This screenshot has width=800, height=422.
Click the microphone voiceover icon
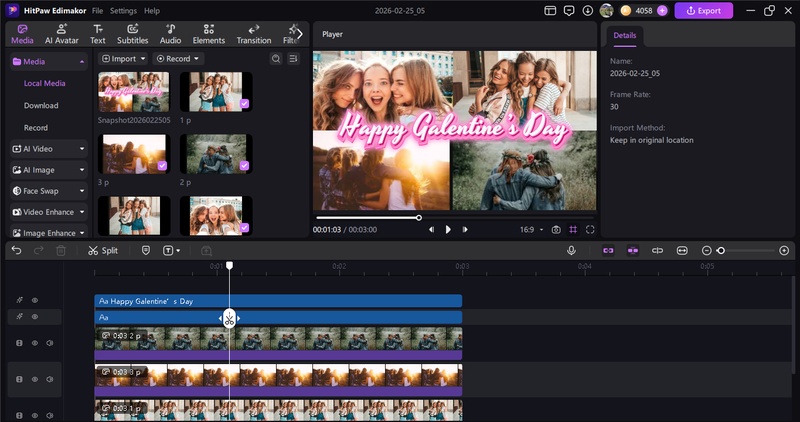[571, 251]
